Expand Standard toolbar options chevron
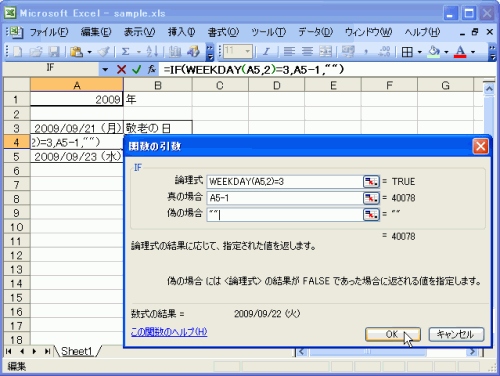Image resolution: width=500 pixels, height=376 pixels. 210,52
